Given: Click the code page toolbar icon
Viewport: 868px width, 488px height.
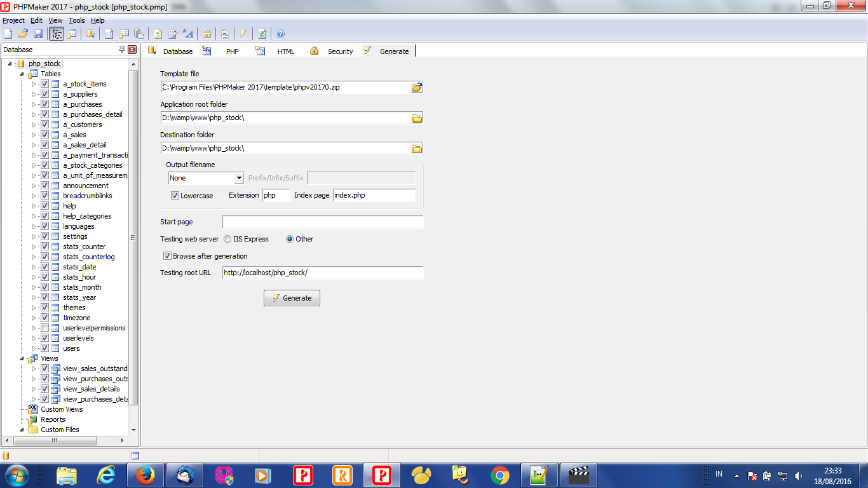Looking at the screenshot, I should click(x=109, y=34).
